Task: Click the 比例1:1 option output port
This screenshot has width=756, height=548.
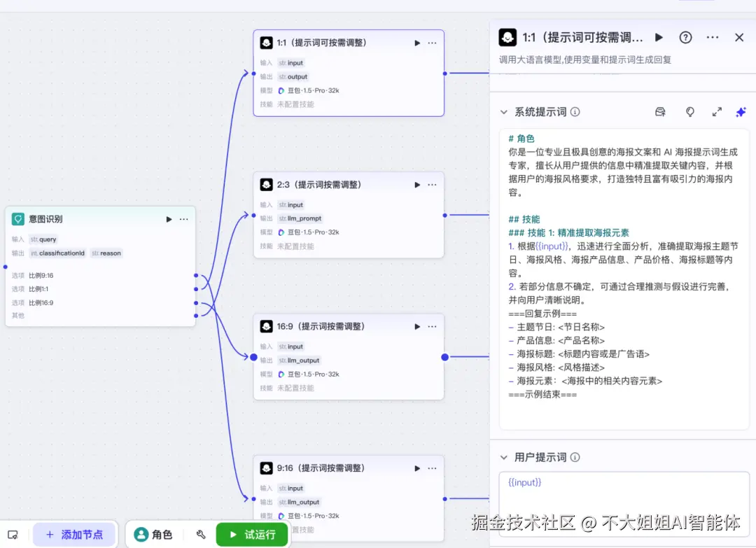Action: tap(196, 289)
